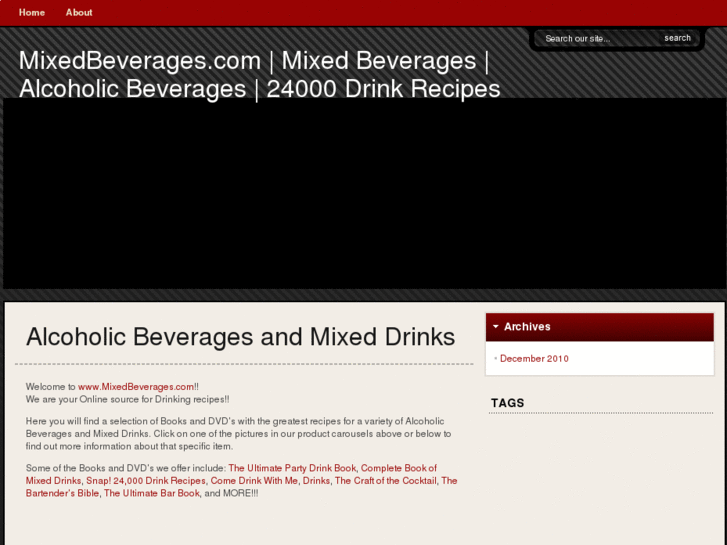
Task: Open Come Drink With Me link
Action: (254, 481)
